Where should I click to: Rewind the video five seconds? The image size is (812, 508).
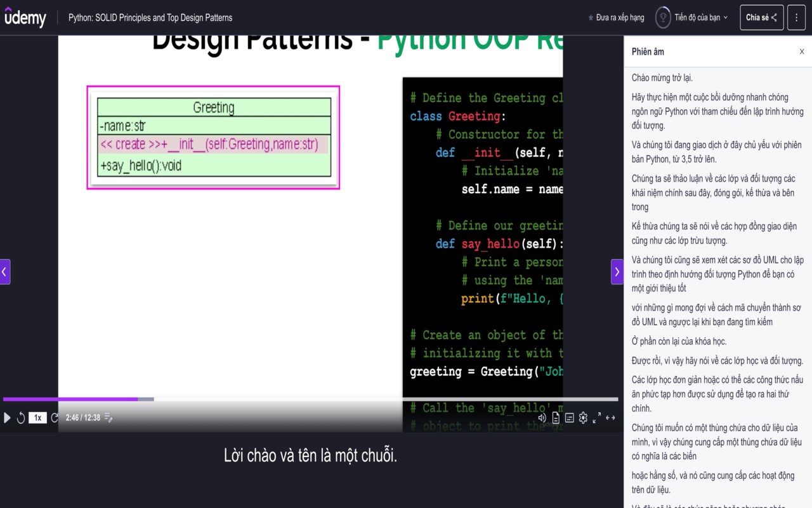point(21,418)
